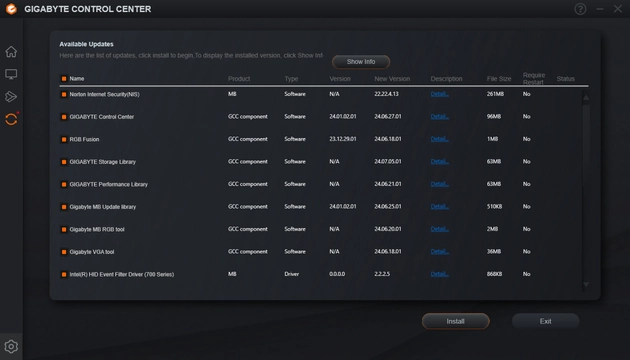Click scrollbar up arrow in update list
The height and width of the screenshot is (360, 630).
(x=586, y=98)
